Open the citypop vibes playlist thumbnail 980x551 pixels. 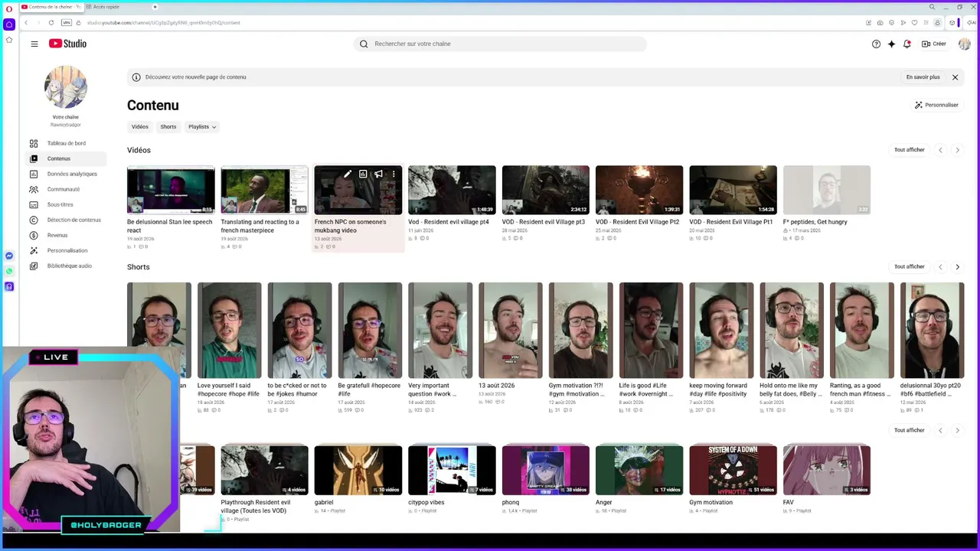coord(452,470)
